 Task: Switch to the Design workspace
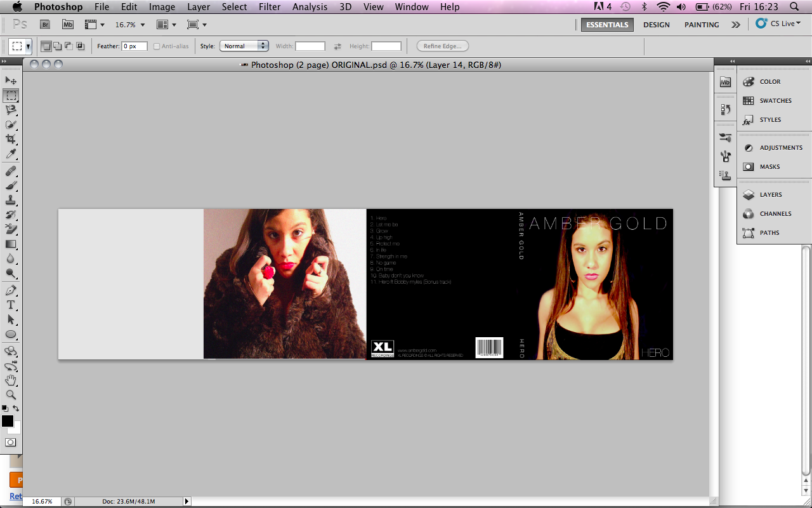[x=656, y=25]
